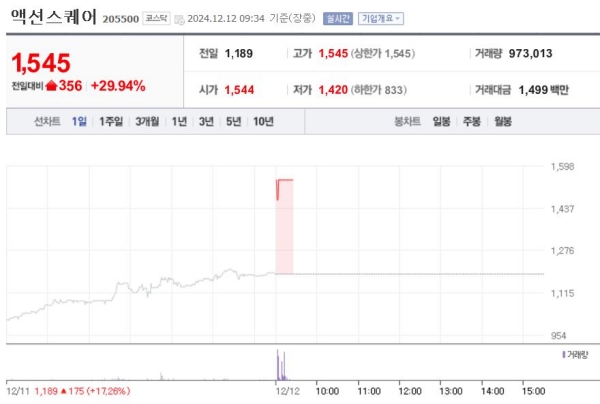Viewport: 600px width, 404px height.
Task: Click the 코스닥 market badge
Action: pyautogui.click(x=155, y=19)
